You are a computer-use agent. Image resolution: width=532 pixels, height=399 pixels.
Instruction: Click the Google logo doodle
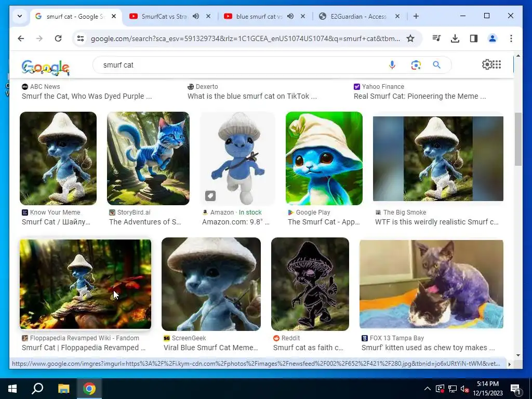point(46,67)
